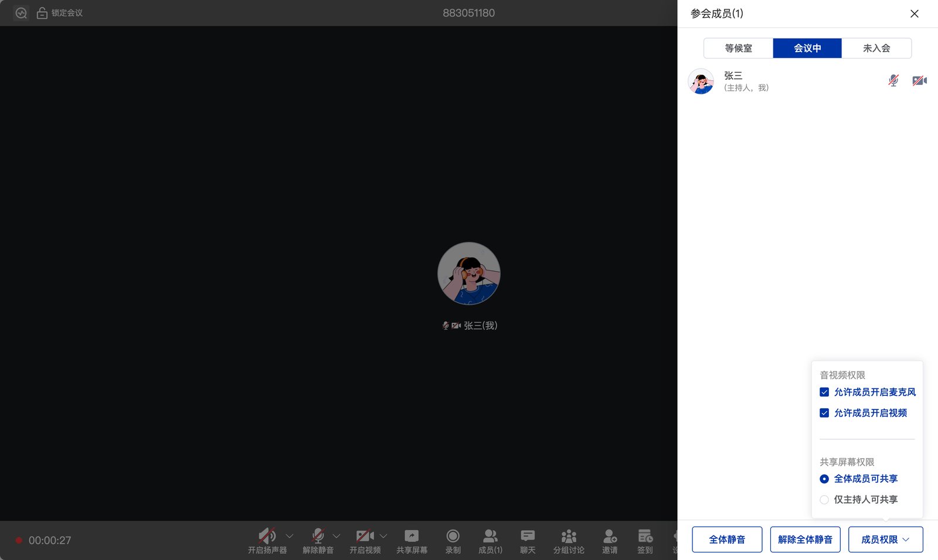Click the 全体静音 button
Image resolution: width=938 pixels, height=560 pixels.
(x=727, y=539)
